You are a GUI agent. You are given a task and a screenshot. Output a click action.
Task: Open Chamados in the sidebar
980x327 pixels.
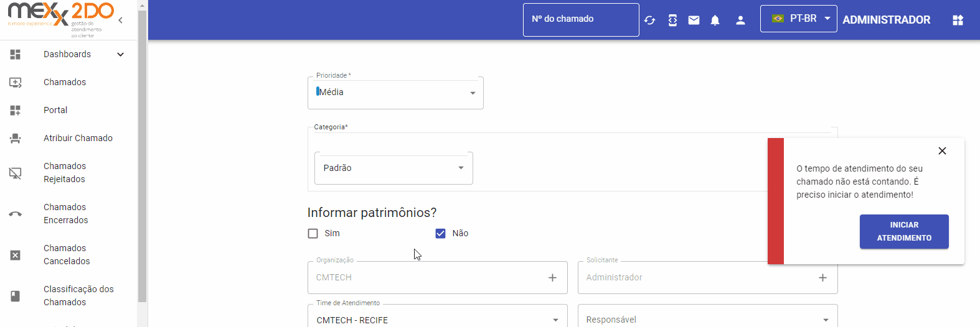(x=65, y=82)
